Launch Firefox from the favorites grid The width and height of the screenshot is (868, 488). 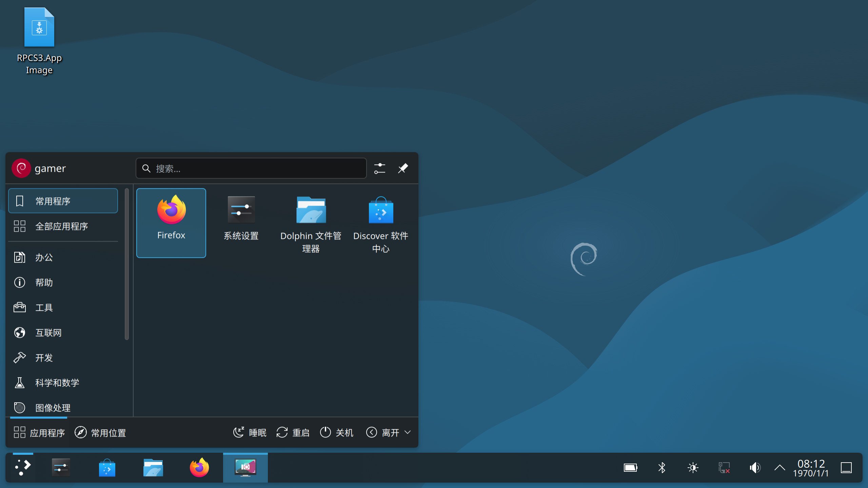pos(171,222)
